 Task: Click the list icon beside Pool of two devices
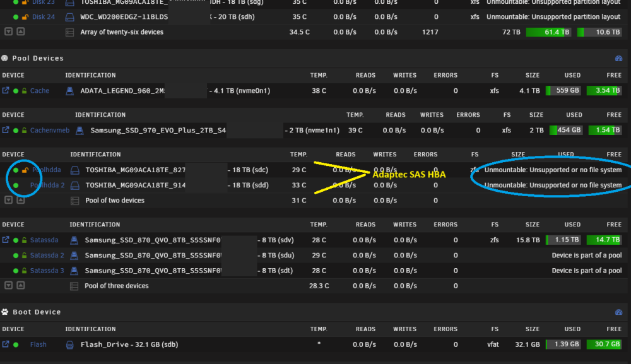[x=75, y=201]
